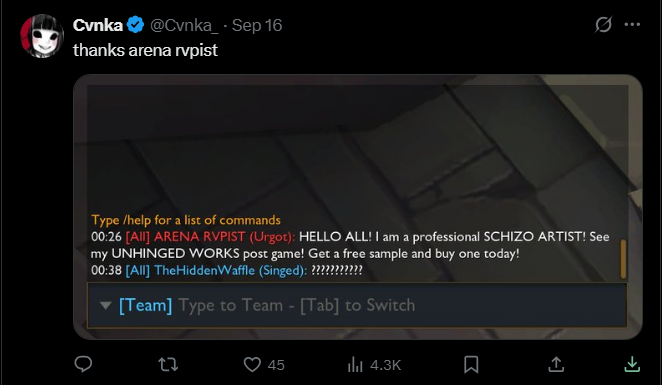Click the Grok explain icon

(603, 24)
